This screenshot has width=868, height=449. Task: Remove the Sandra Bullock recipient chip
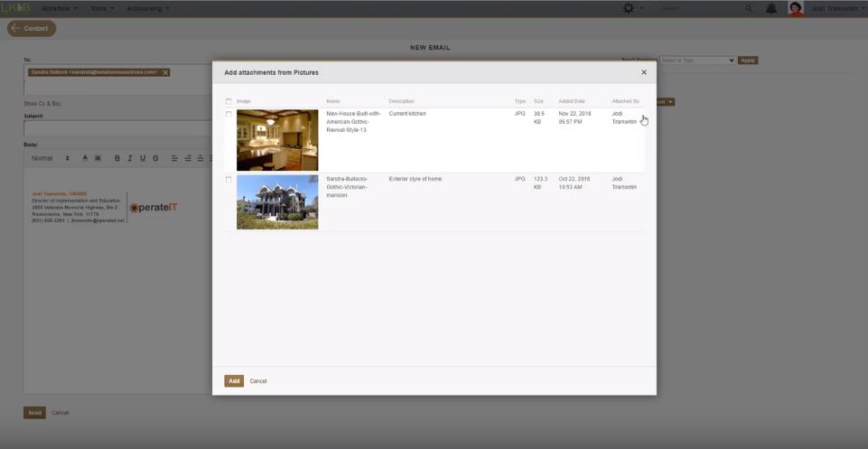(x=165, y=72)
